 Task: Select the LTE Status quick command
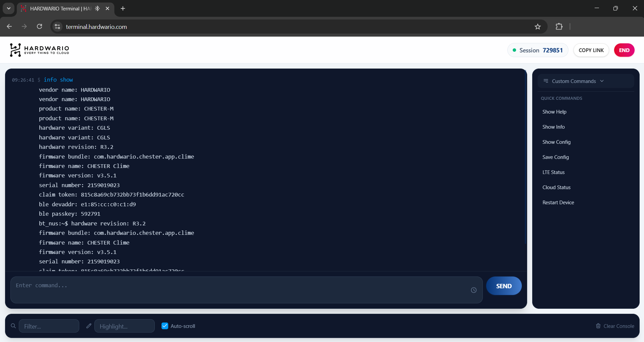[x=553, y=172]
